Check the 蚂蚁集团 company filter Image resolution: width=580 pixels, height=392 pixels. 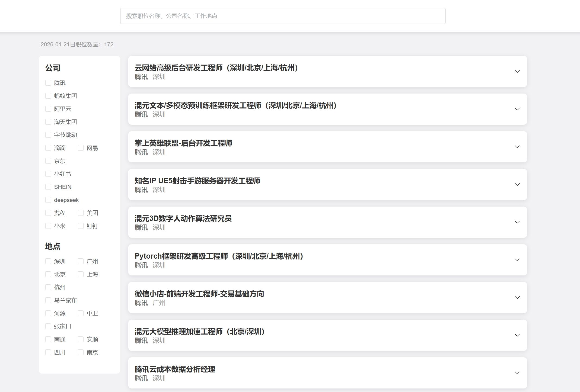point(48,96)
